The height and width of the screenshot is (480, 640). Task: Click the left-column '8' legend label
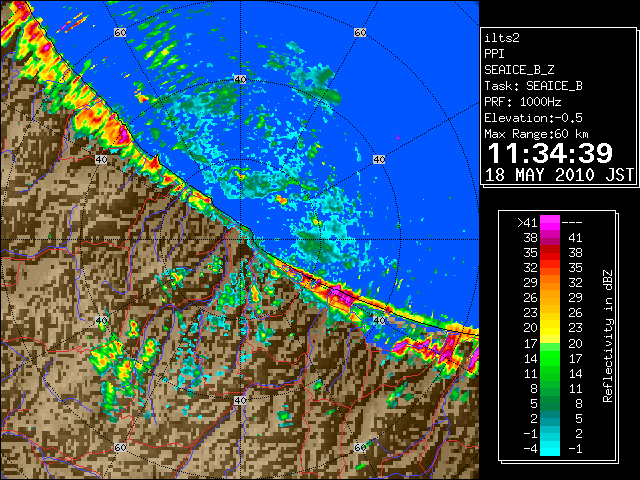(x=533, y=389)
